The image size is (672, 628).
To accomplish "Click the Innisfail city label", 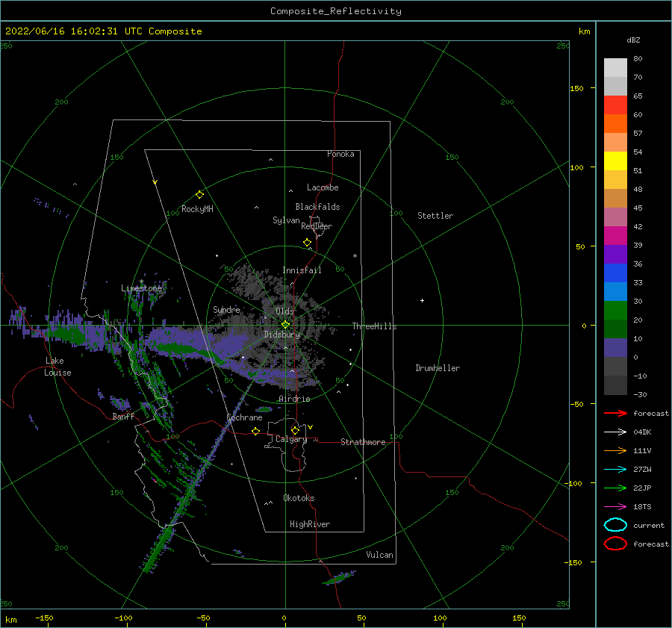I will click(x=302, y=270).
